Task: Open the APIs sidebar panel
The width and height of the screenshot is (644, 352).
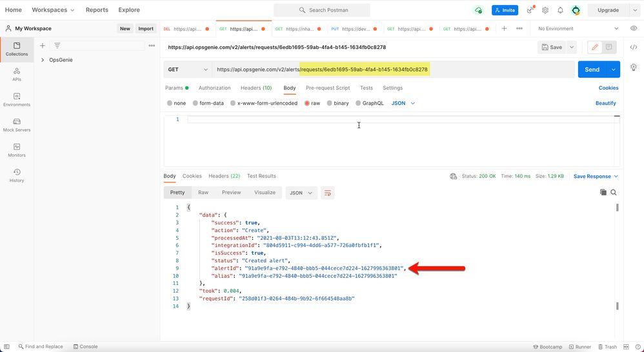Action: point(17,75)
